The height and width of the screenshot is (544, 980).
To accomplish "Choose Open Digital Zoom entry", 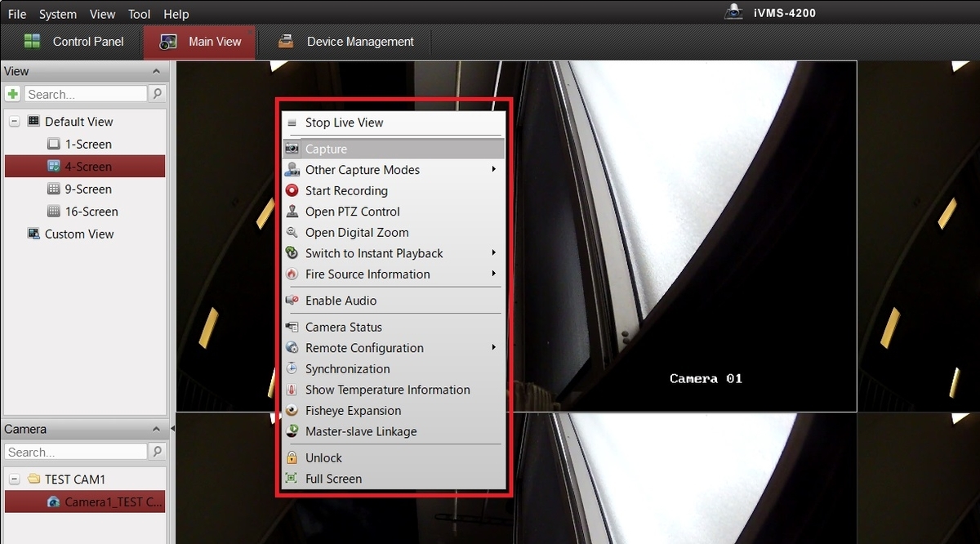I will click(x=393, y=232).
